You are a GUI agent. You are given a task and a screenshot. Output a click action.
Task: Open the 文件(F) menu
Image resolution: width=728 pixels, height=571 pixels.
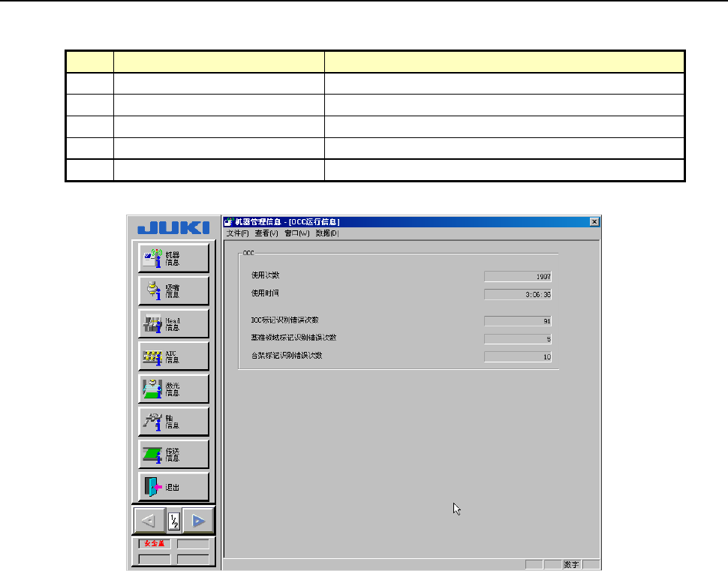click(x=237, y=233)
